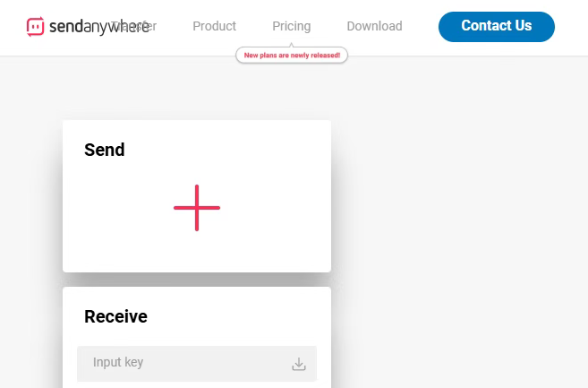588x388 pixels.
Task: Click the gray gap between Send and Receive cards
Action: coord(197,280)
